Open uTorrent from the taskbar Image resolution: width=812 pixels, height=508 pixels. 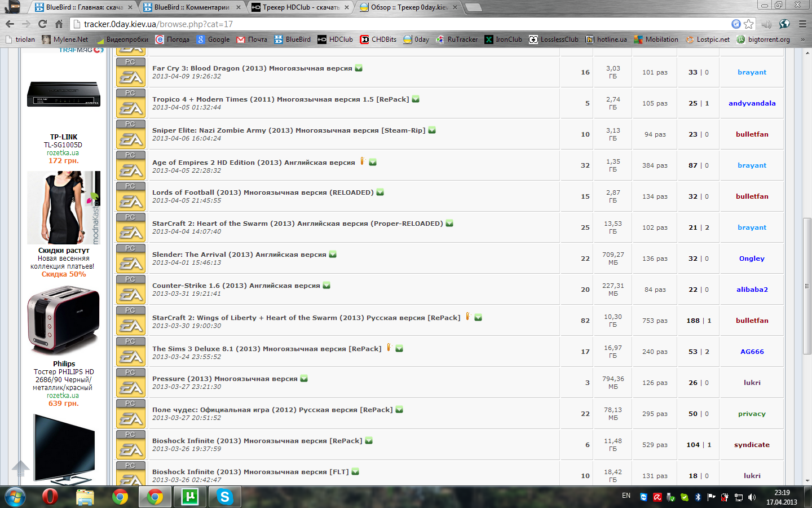tap(190, 497)
